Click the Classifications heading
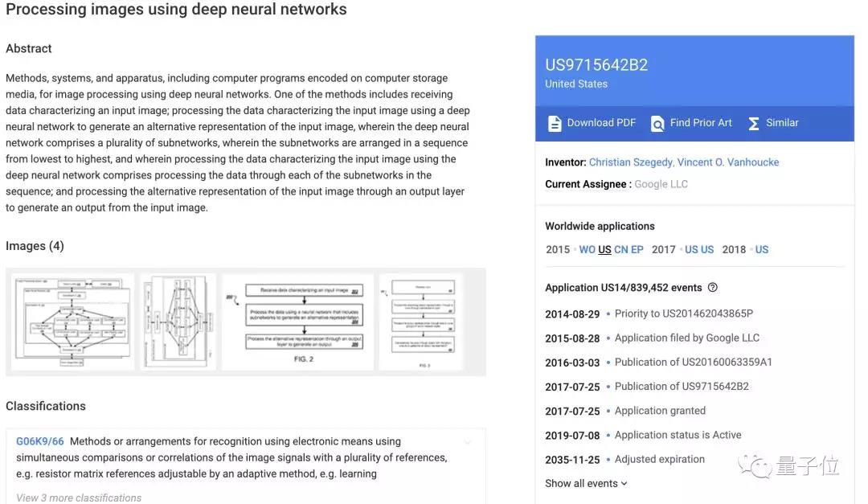The height and width of the screenshot is (504, 868). 45,406
